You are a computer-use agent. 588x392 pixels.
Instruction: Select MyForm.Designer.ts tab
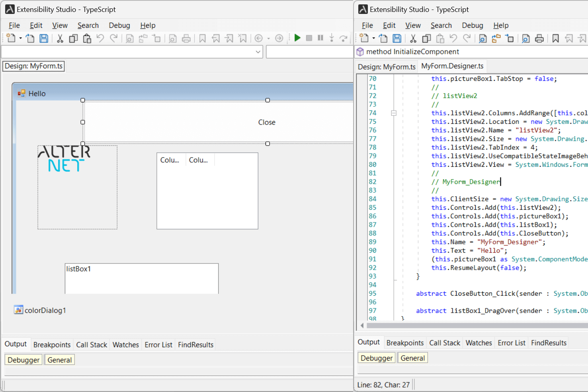coord(452,66)
